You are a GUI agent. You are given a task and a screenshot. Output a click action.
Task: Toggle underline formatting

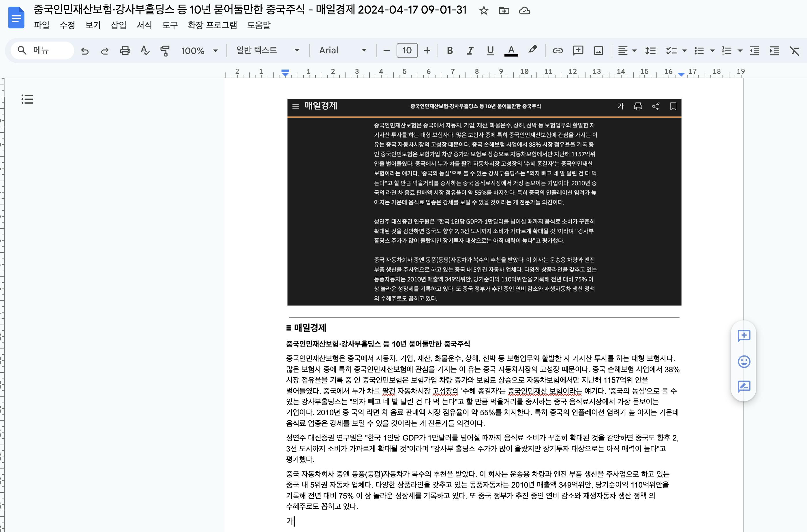click(x=490, y=51)
